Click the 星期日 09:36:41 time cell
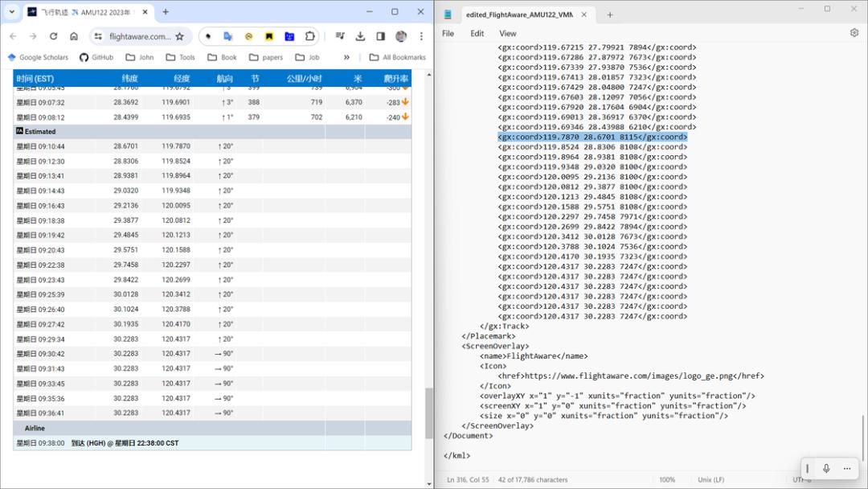 click(x=40, y=413)
